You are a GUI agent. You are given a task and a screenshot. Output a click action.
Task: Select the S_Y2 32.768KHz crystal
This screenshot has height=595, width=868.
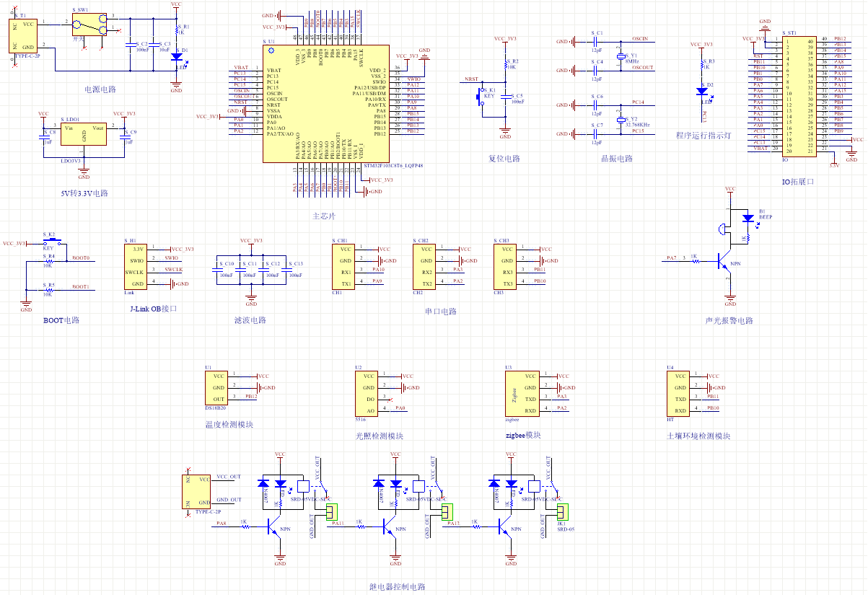coord(621,120)
